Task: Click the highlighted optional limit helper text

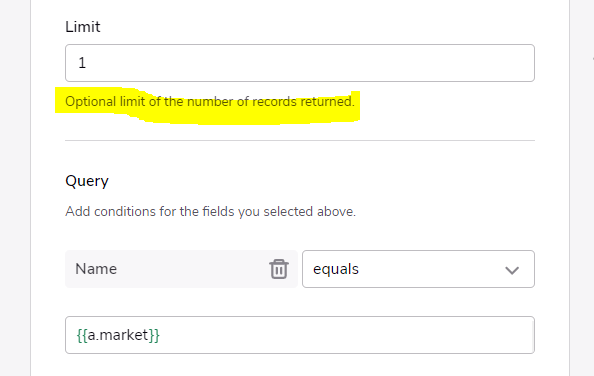Action: pyautogui.click(x=210, y=102)
